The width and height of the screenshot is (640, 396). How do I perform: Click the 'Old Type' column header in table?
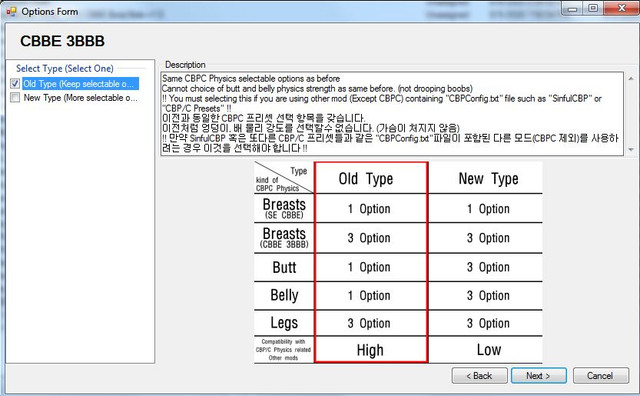[x=366, y=179]
